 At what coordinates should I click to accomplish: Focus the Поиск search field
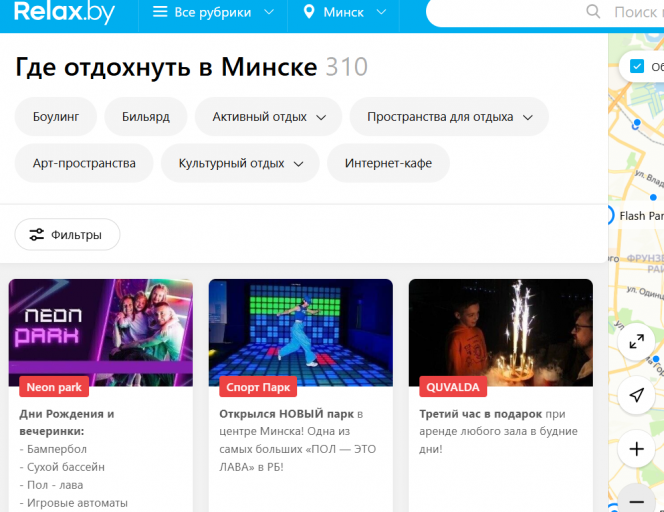click(x=545, y=12)
